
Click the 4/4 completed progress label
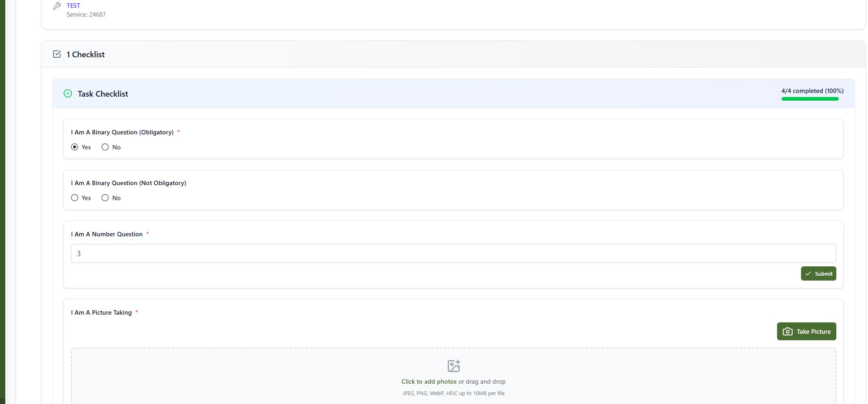point(812,91)
